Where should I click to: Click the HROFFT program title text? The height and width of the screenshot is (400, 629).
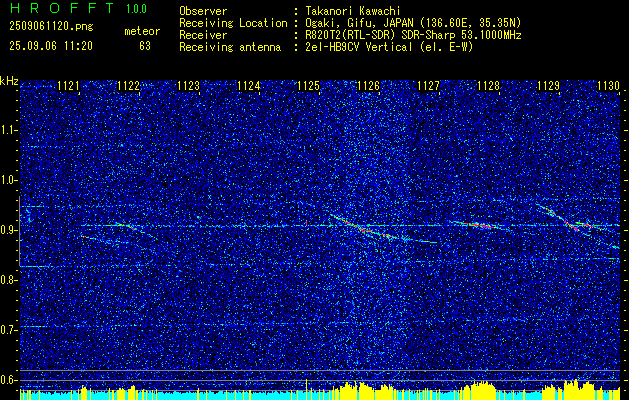pos(62,8)
